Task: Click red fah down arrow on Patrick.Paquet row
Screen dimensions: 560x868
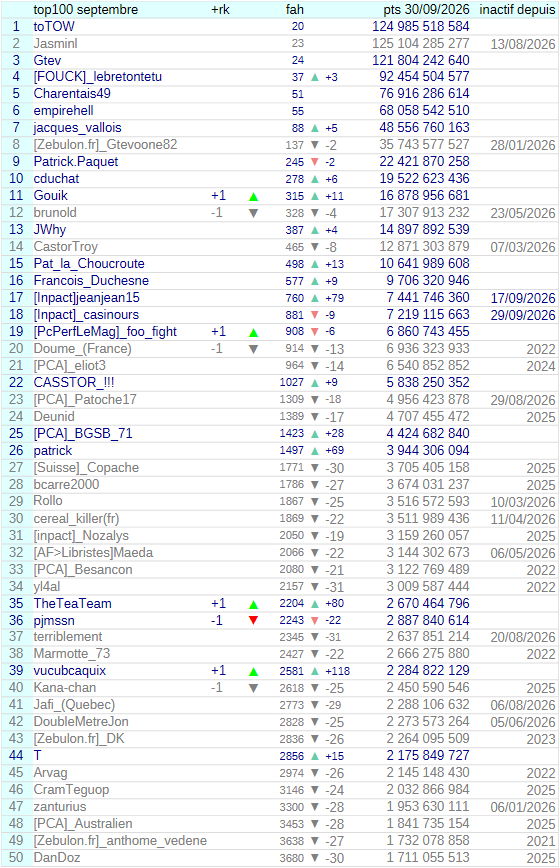Action: tap(315, 162)
